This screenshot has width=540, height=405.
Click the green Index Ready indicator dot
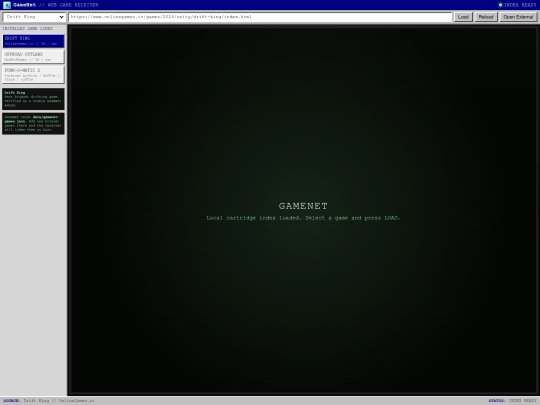500,5
